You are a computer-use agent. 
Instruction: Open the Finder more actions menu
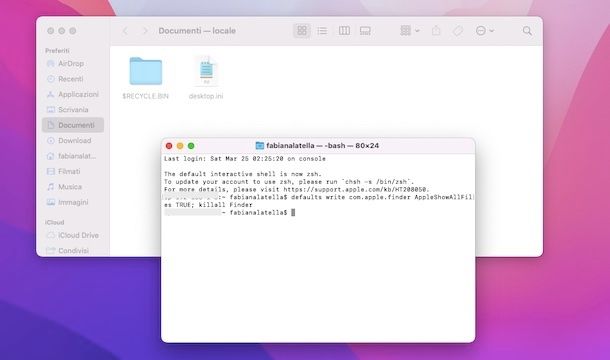(x=485, y=31)
